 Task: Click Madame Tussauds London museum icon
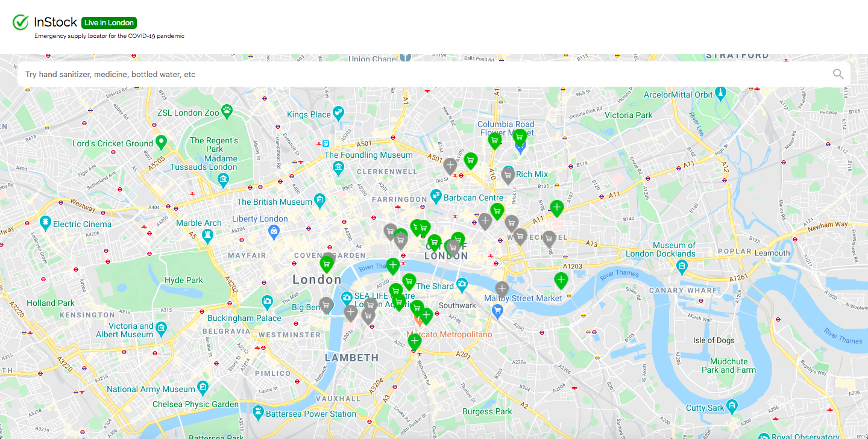(x=224, y=179)
